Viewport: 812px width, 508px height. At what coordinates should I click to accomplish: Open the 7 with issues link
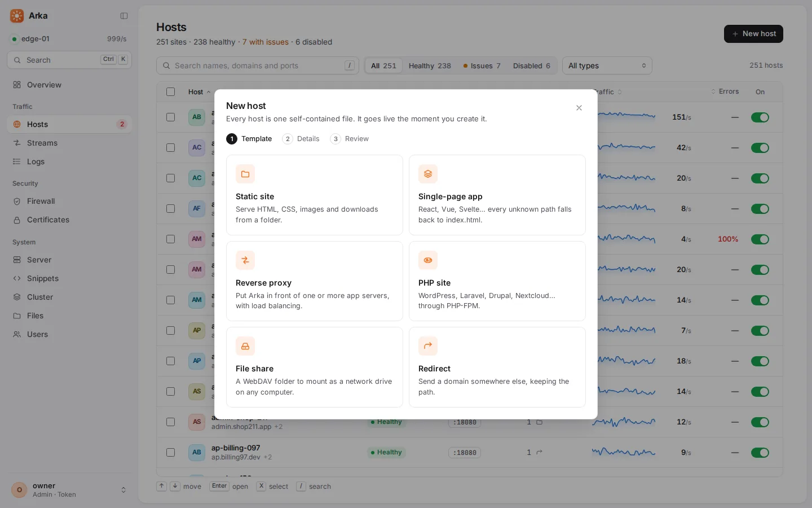click(265, 42)
